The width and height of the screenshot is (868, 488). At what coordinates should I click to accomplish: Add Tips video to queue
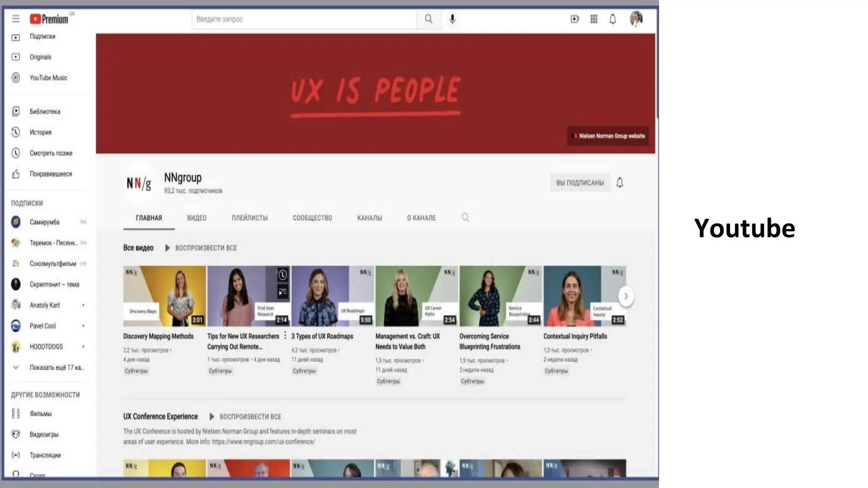point(283,292)
